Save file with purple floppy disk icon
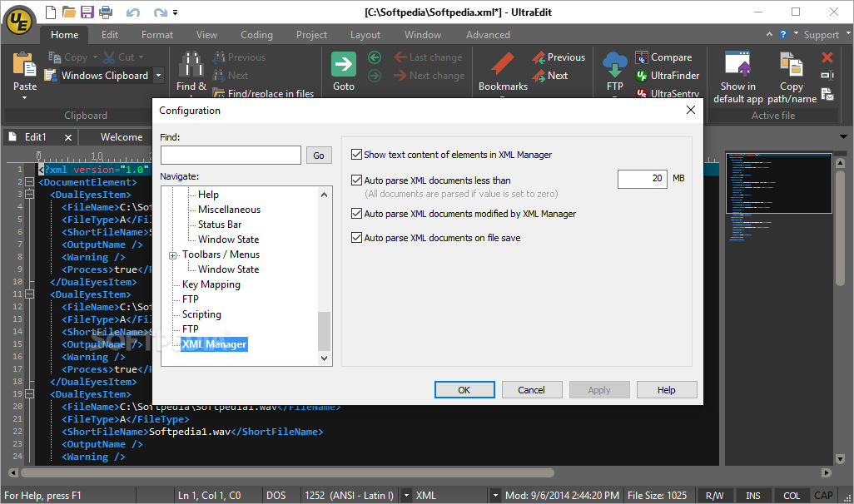This screenshot has height=504, width=854. [x=87, y=12]
